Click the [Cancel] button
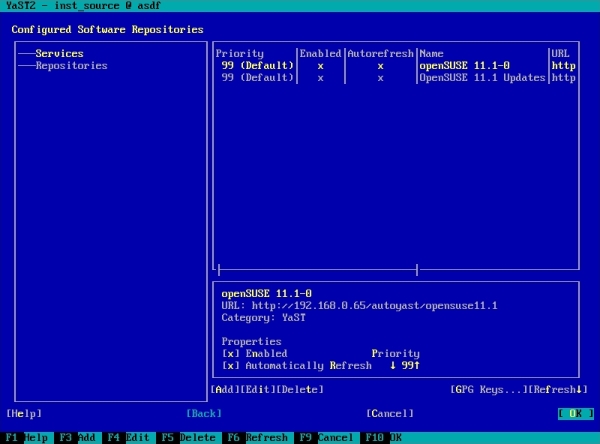 click(390, 413)
